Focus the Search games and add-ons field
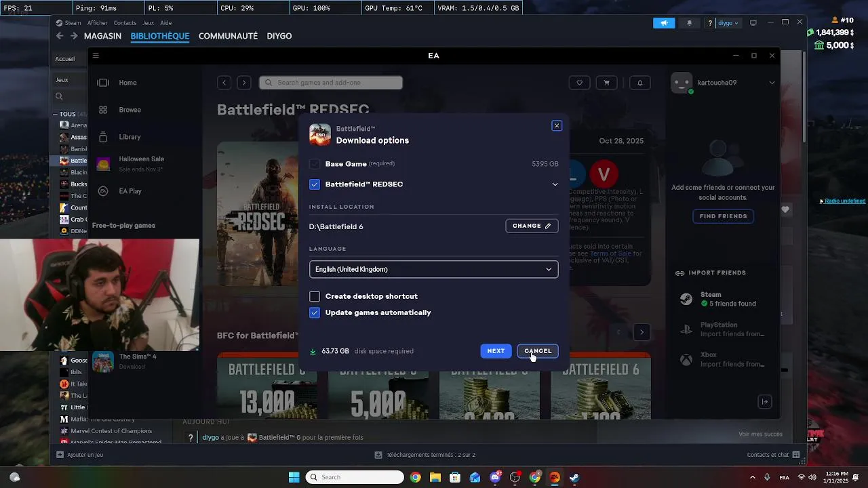 [x=331, y=83]
